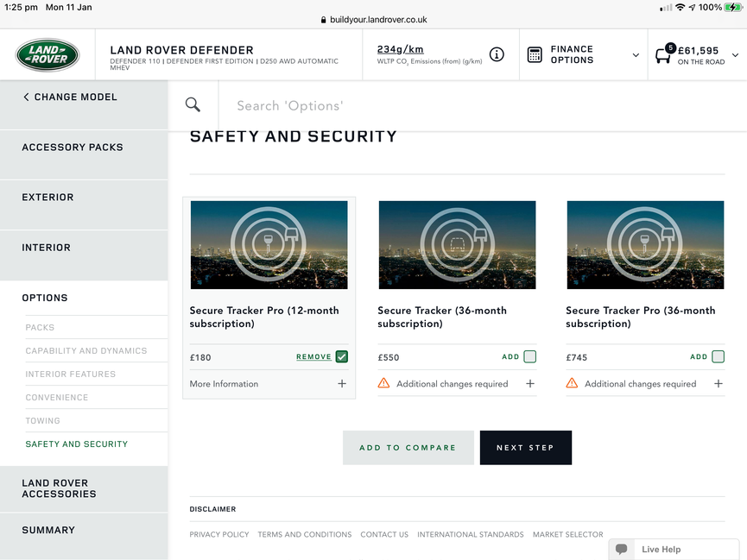Click the Next Step button
This screenshot has width=747, height=560.
[525, 448]
